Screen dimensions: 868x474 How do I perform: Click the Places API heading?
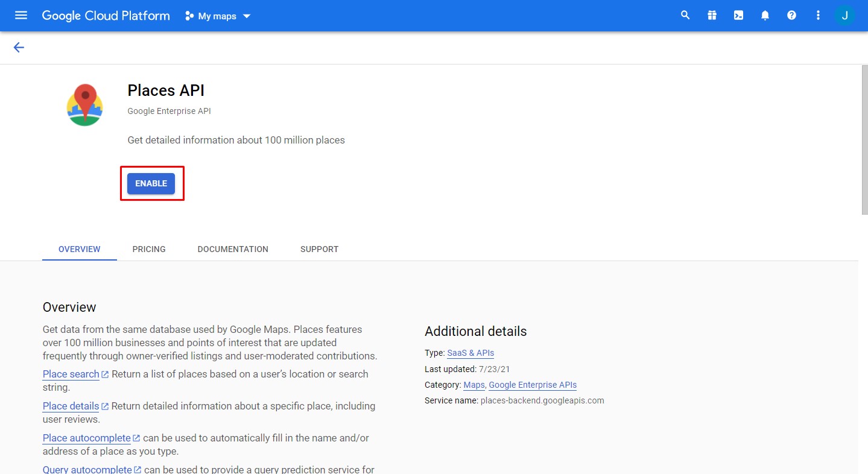pos(166,90)
